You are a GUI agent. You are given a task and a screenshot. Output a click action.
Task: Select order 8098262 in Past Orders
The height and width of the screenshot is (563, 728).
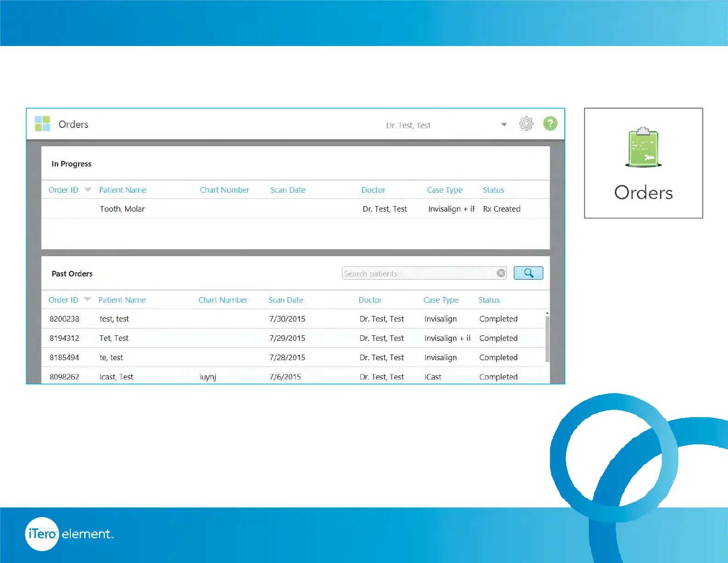pyautogui.click(x=293, y=376)
